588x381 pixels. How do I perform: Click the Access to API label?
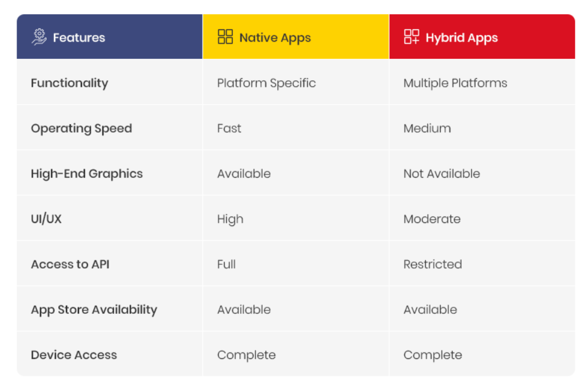click(x=70, y=265)
